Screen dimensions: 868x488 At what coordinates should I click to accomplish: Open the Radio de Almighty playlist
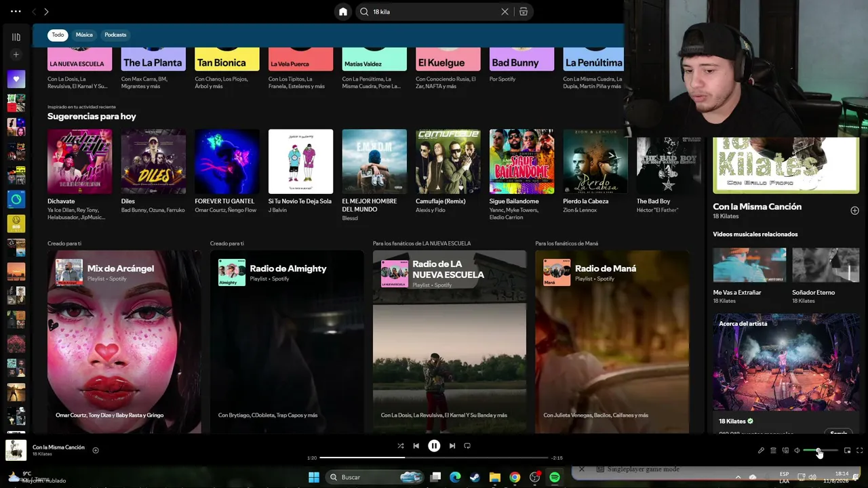coord(287,342)
